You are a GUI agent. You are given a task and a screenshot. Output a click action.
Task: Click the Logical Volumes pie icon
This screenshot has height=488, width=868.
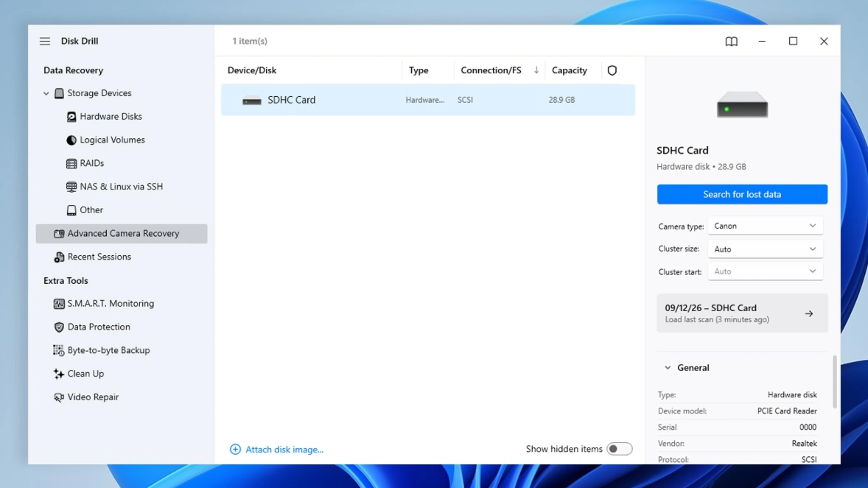[71, 141]
